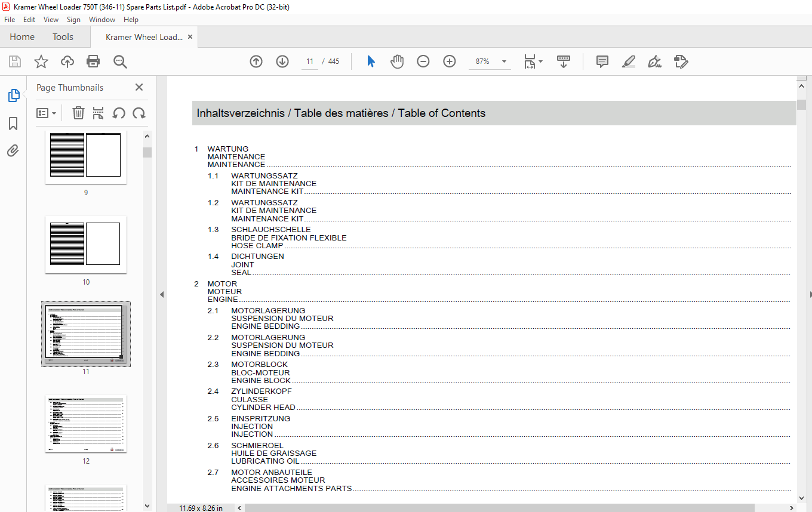Print the document with the printer icon

(x=93, y=61)
